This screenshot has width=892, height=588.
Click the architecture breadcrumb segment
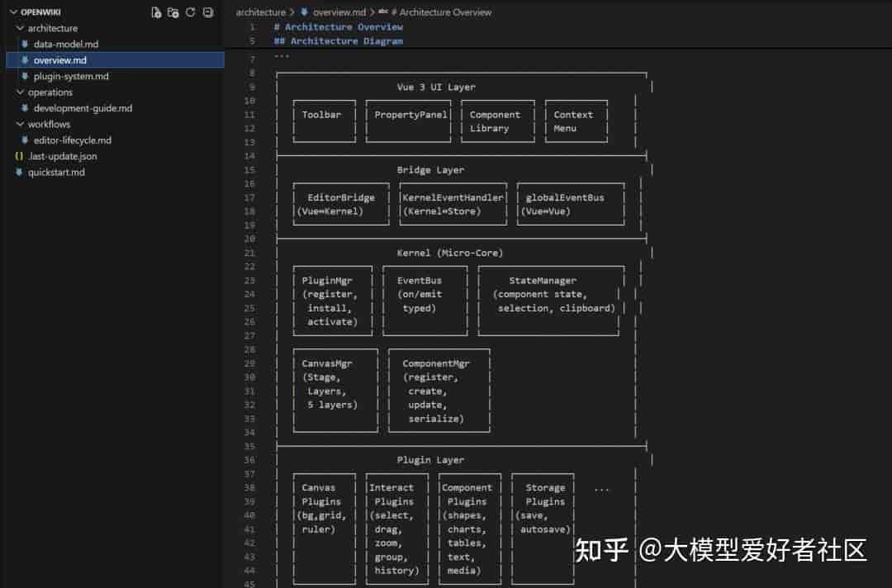(x=260, y=12)
